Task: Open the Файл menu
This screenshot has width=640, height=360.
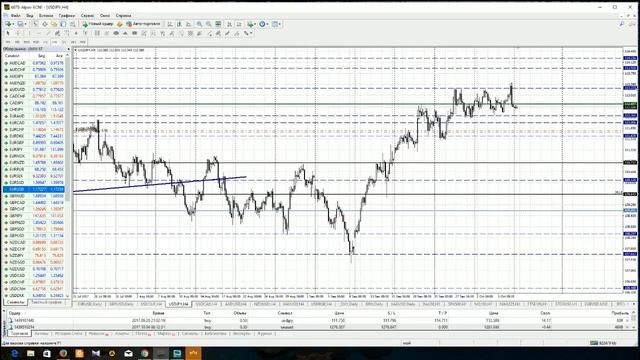Action: coord(16,16)
